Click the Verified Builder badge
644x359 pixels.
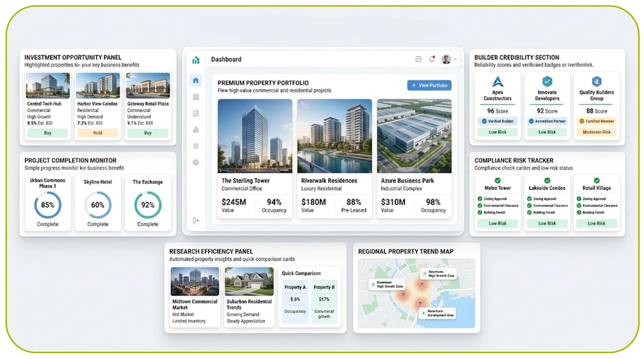(498, 121)
